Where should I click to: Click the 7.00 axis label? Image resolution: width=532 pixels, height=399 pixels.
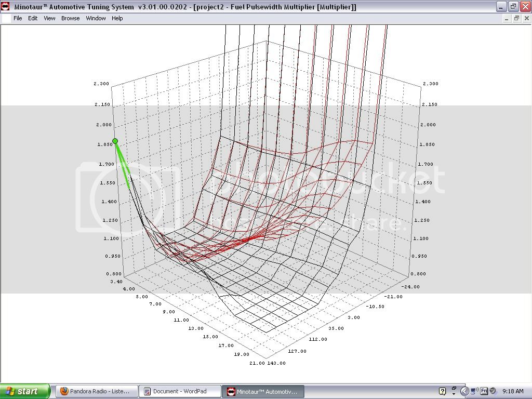click(x=155, y=304)
